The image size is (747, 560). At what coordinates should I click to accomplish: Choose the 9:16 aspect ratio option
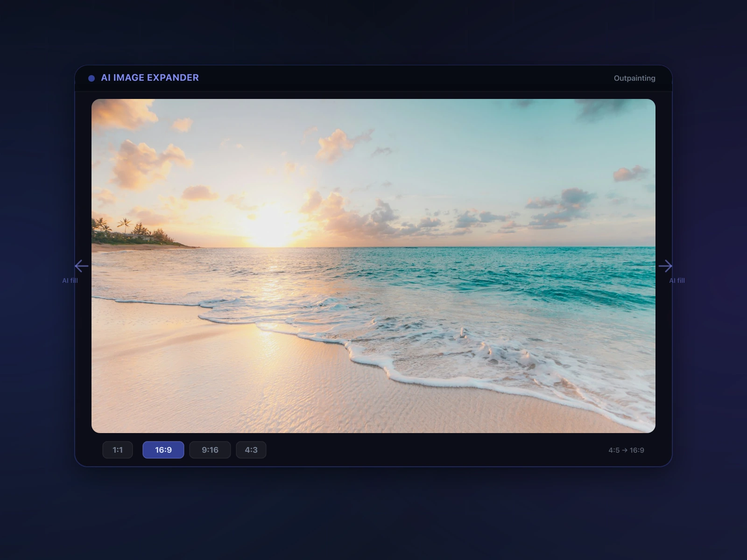[x=210, y=450]
